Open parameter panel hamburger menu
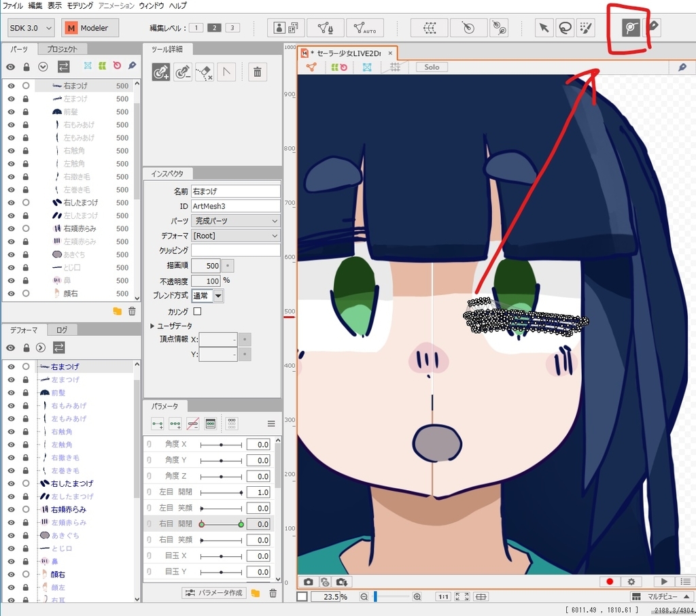This screenshot has width=696, height=616. click(271, 424)
